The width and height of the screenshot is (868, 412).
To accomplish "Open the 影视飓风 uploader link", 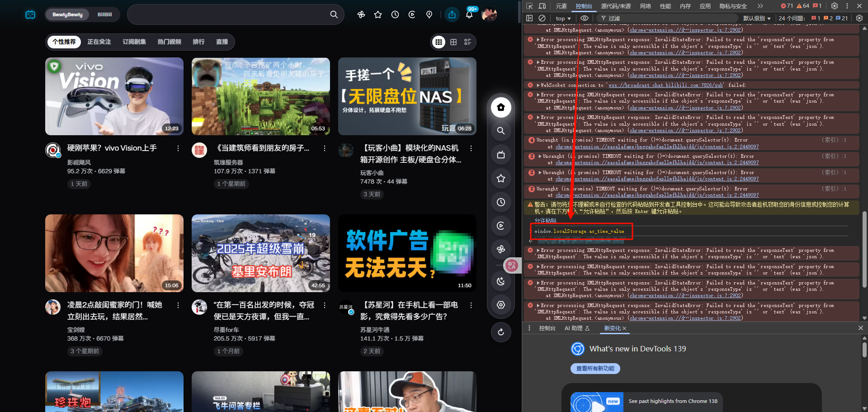I will (79, 162).
